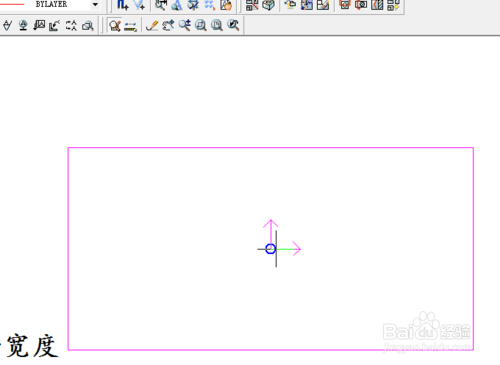Click the squares with yellow lightning icon
The width and height of the screenshot is (500, 365).
click(393, 5)
